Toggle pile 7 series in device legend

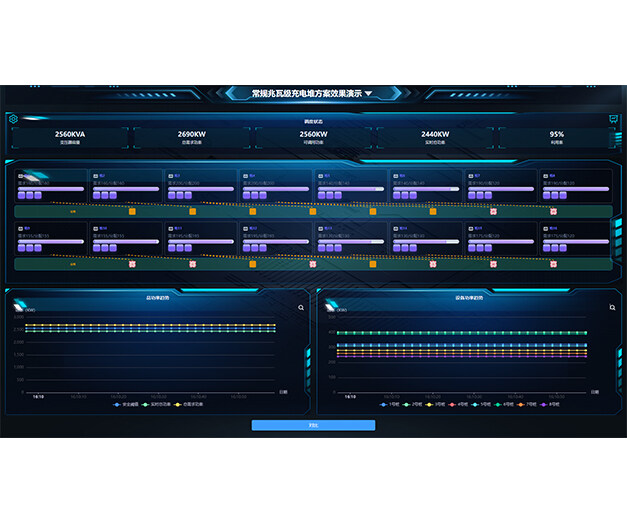tap(526, 404)
